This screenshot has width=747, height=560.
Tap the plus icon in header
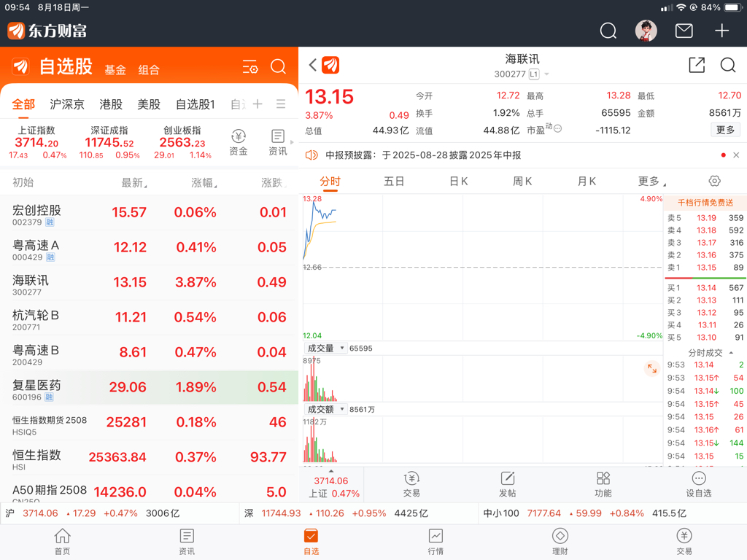coord(721,31)
